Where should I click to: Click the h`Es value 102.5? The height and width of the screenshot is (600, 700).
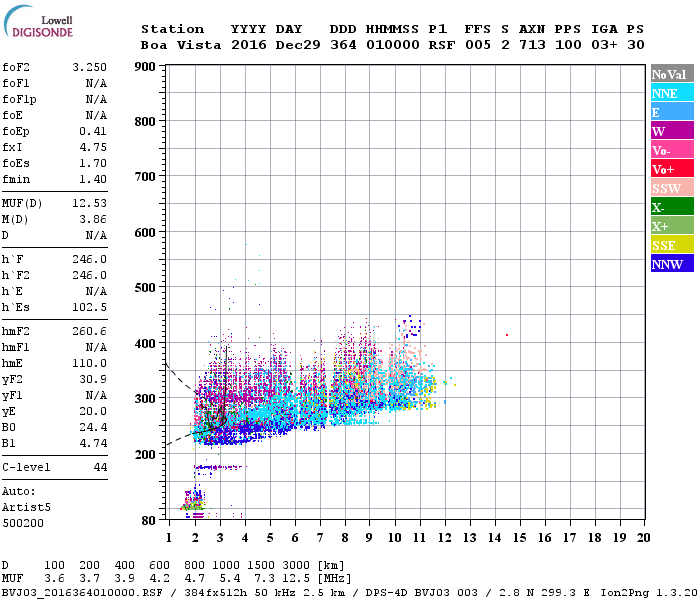[x=89, y=308]
